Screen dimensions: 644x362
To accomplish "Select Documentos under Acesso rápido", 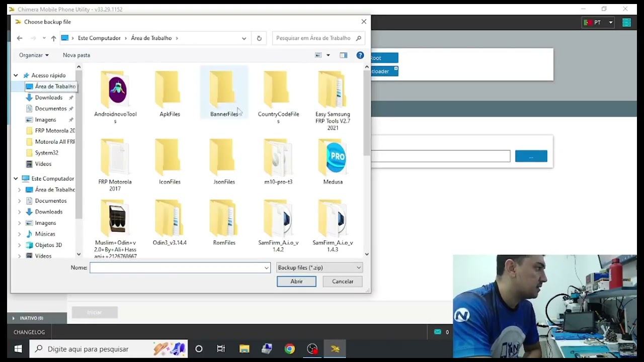I will [x=51, y=109].
